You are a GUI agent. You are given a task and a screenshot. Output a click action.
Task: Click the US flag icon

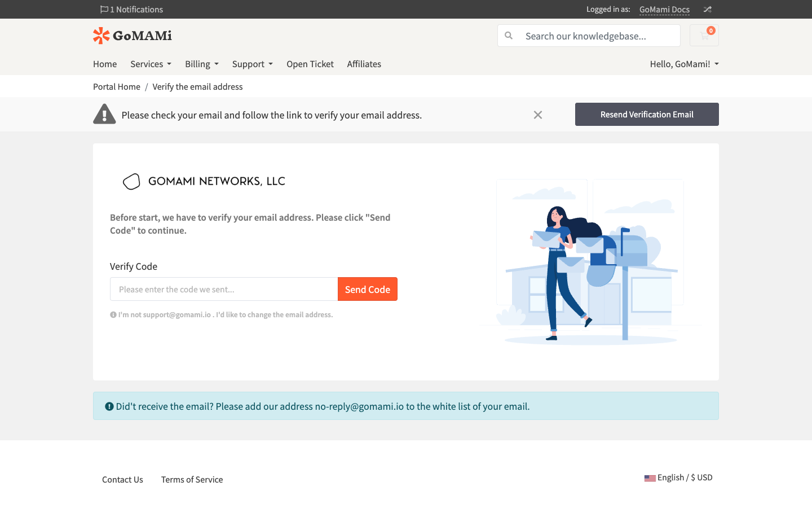point(650,478)
